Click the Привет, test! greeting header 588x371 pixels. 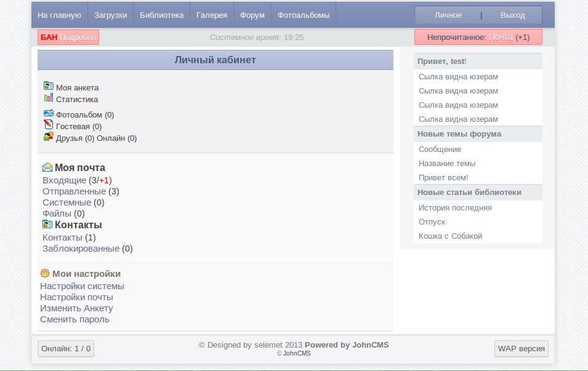point(478,62)
